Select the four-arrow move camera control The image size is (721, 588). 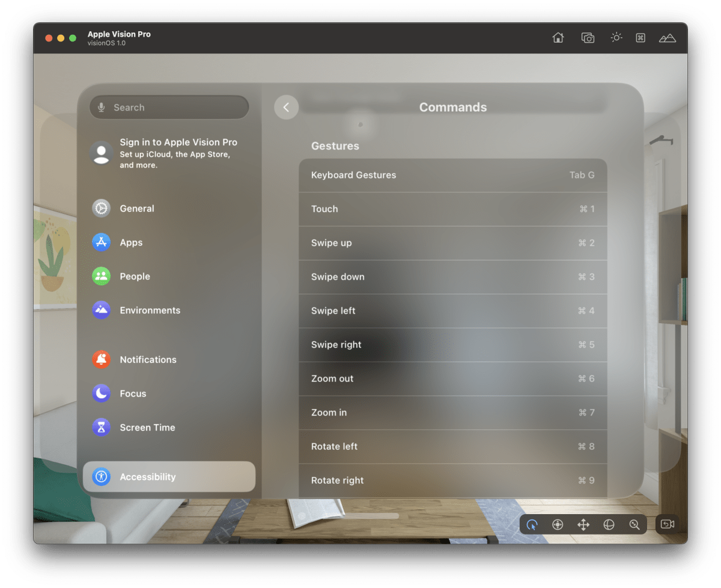click(x=583, y=524)
